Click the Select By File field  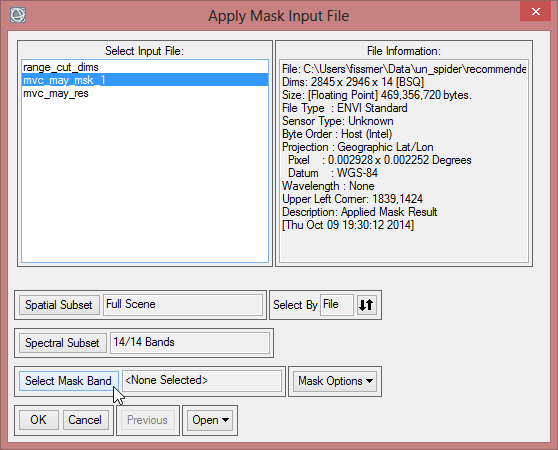click(337, 305)
